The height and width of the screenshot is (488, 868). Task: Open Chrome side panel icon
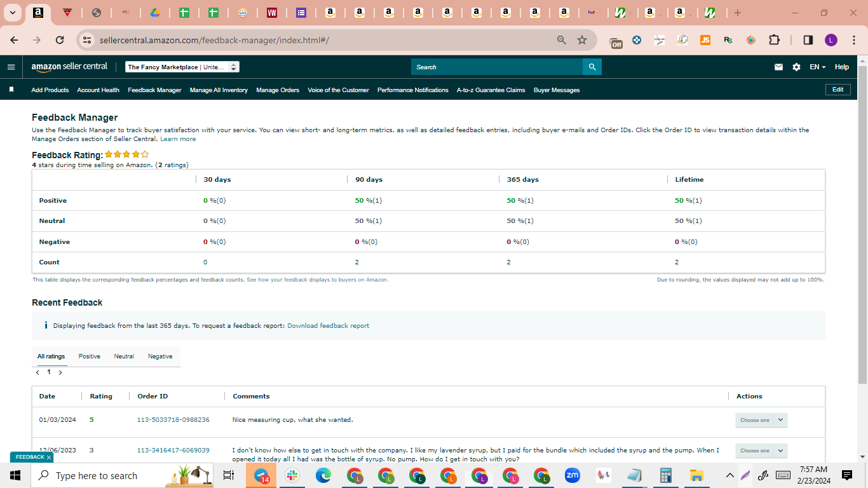tap(808, 40)
